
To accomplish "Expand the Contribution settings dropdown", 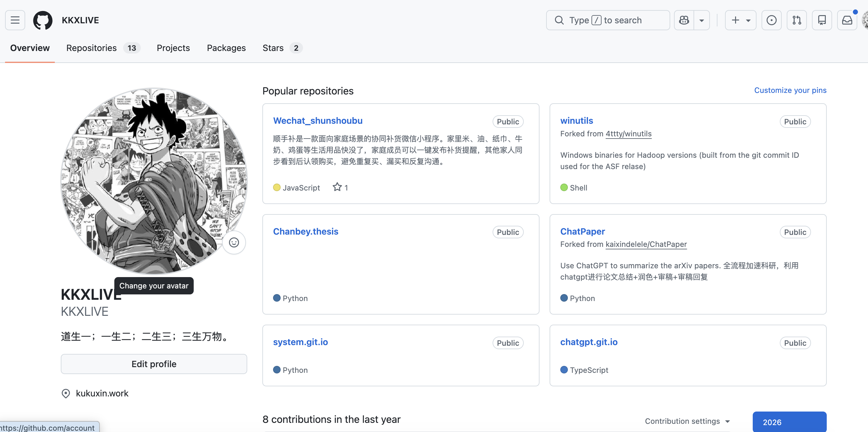I will pyautogui.click(x=688, y=421).
